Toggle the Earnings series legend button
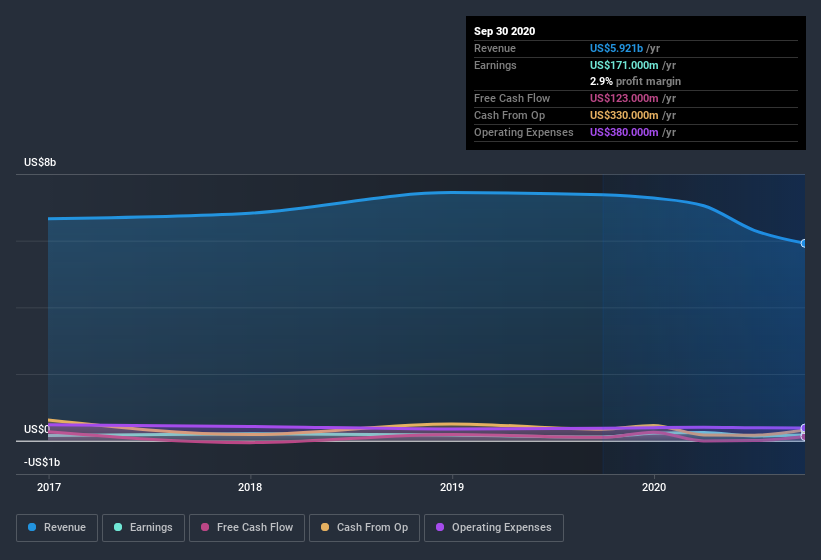821x560 pixels. [x=143, y=528]
